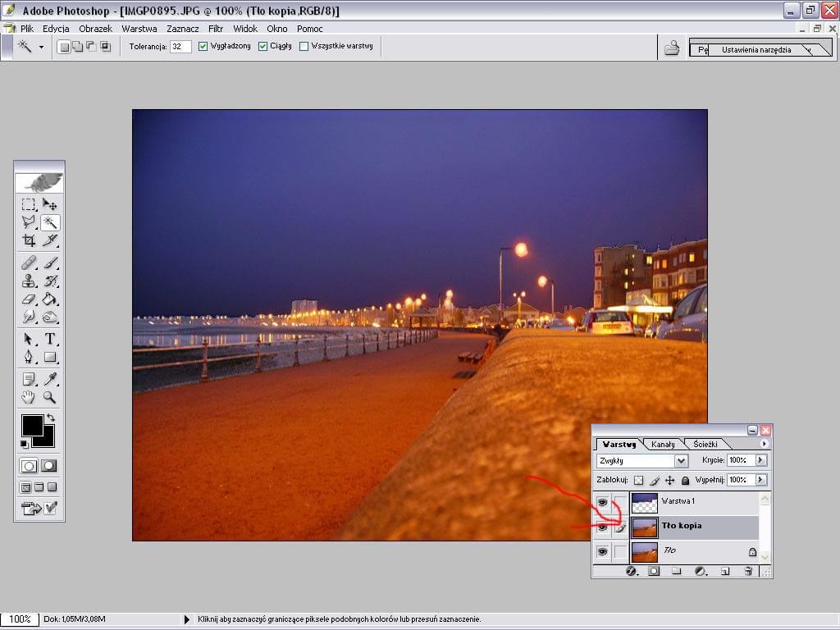Open the Edycja menu
840x630 pixels.
point(56,29)
